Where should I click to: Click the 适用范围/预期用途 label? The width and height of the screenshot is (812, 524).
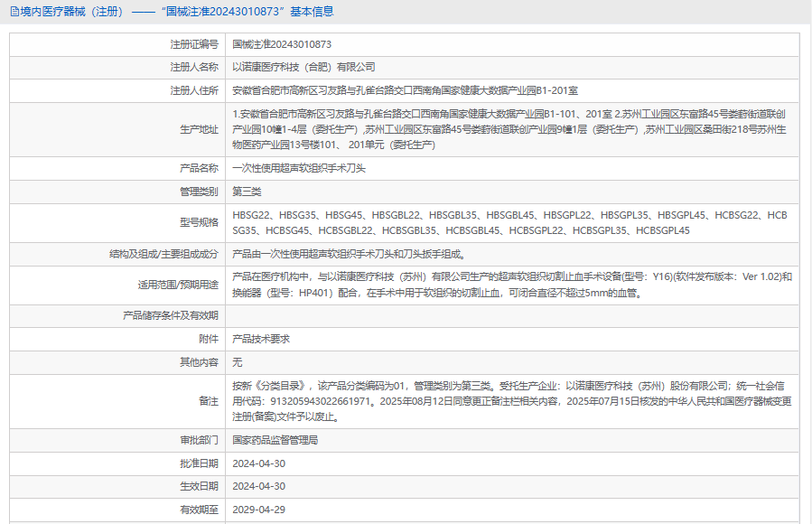(178, 285)
